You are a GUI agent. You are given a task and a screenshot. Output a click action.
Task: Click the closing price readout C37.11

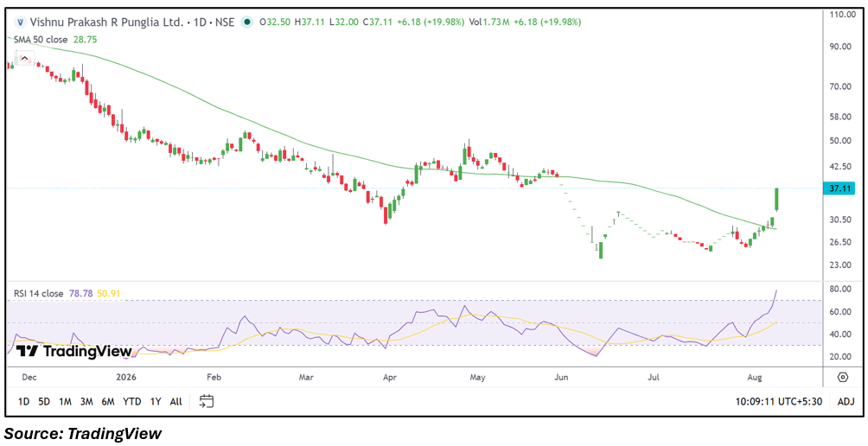point(377,22)
